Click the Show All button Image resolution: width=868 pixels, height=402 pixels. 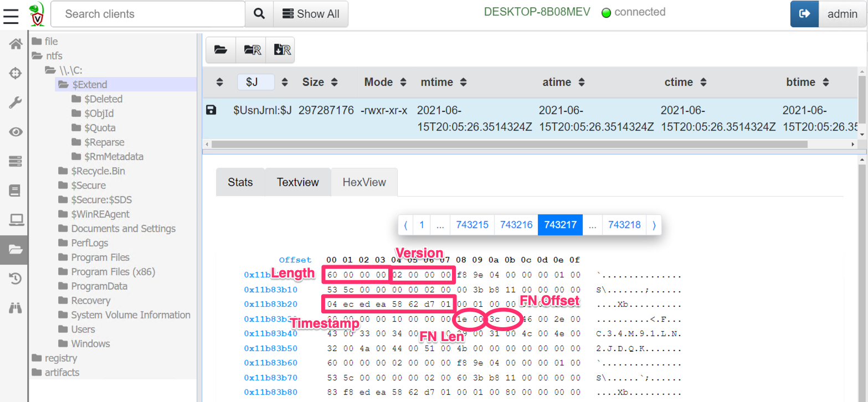point(311,14)
